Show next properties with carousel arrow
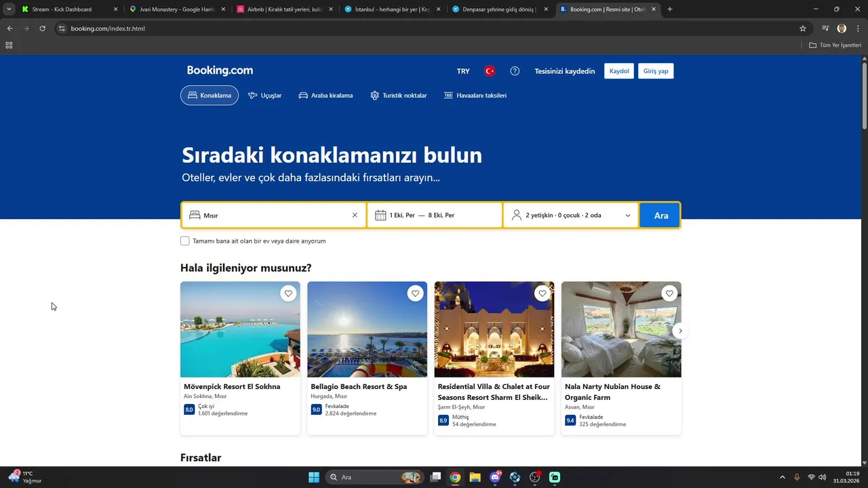Screen dimensions: 868x488 pyautogui.click(x=680, y=331)
